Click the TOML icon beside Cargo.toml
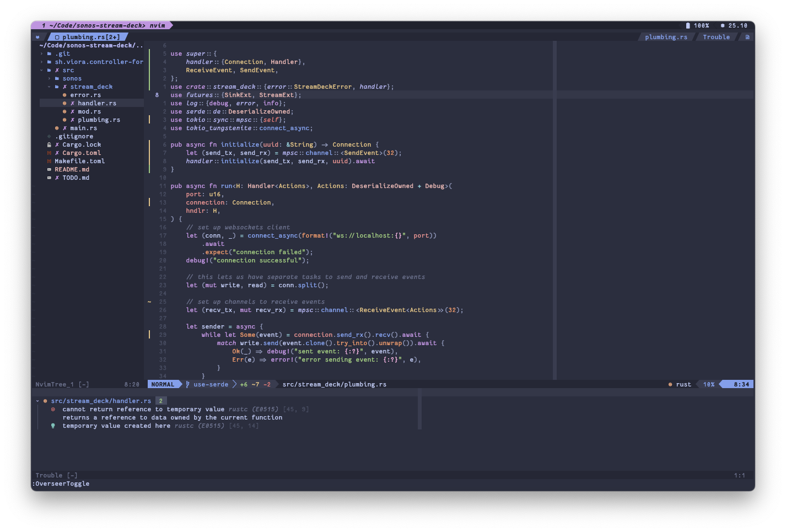The image size is (786, 532). click(x=49, y=153)
